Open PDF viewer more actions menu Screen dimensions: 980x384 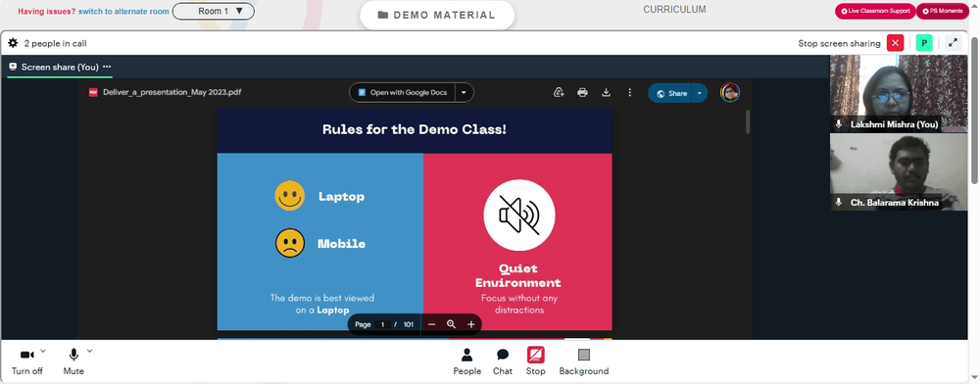[629, 92]
